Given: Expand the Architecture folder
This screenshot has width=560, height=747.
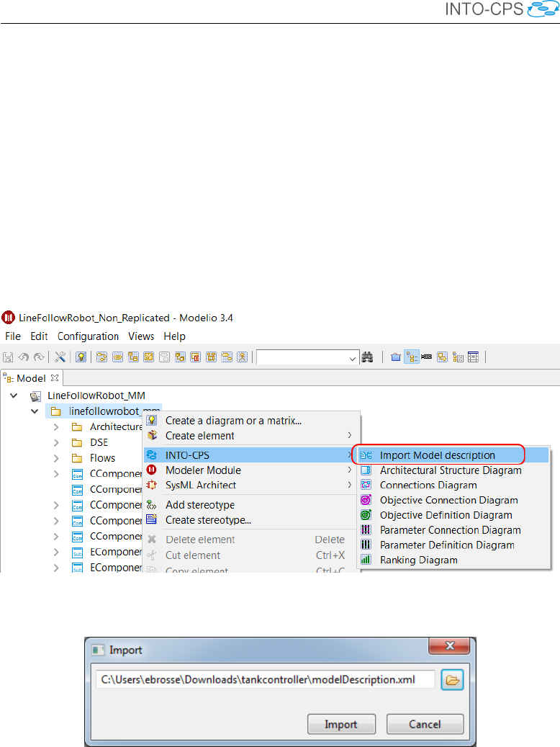Looking at the screenshot, I should point(56,427).
